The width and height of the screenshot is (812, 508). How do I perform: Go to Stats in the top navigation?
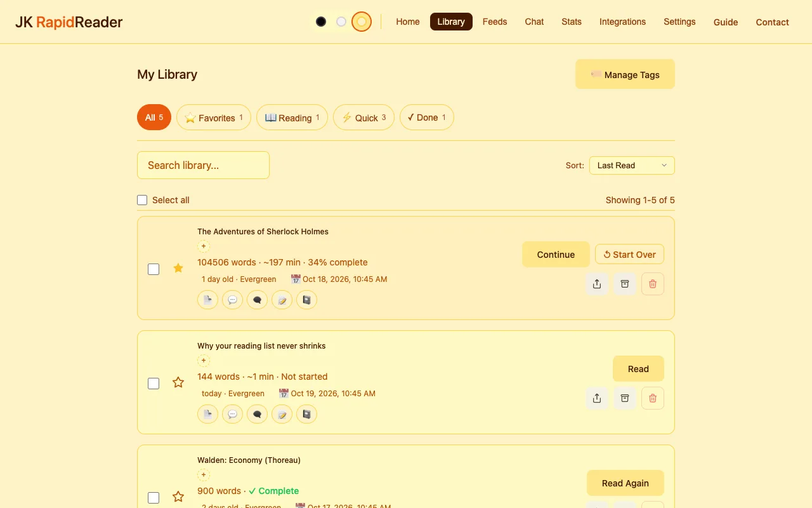(572, 22)
